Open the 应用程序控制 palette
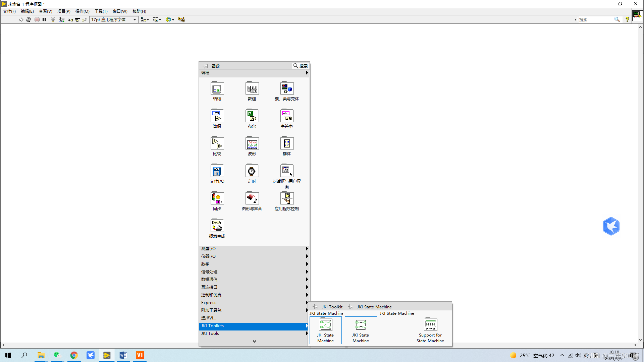 [287, 201]
